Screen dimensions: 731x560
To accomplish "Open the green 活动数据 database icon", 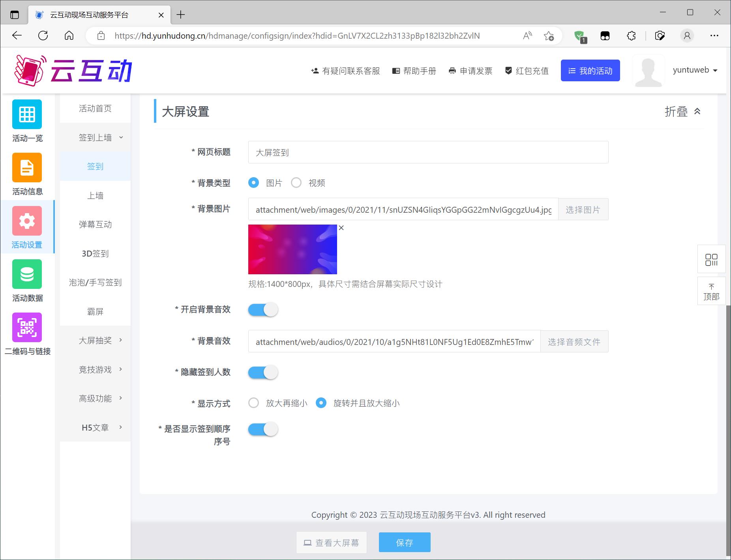I will (27, 274).
